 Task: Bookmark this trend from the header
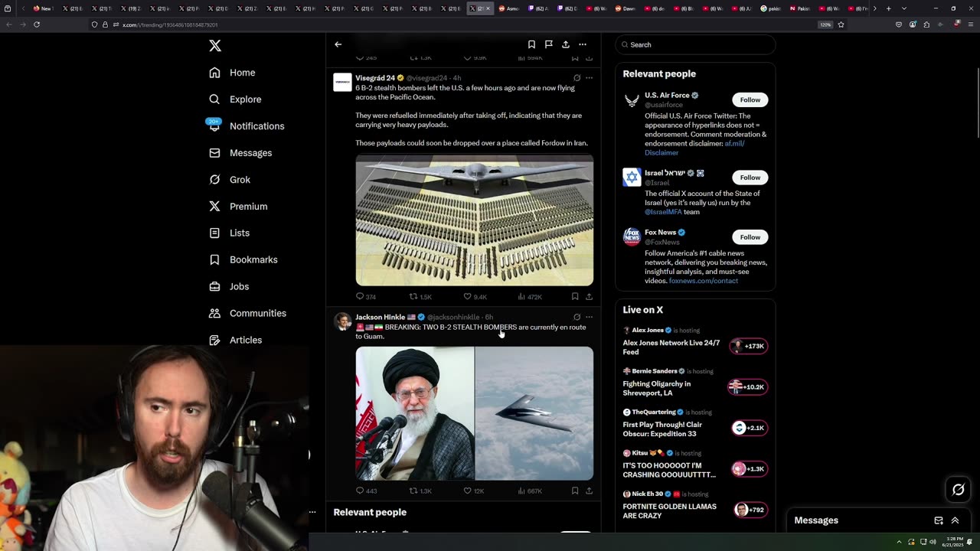pyautogui.click(x=531, y=44)
